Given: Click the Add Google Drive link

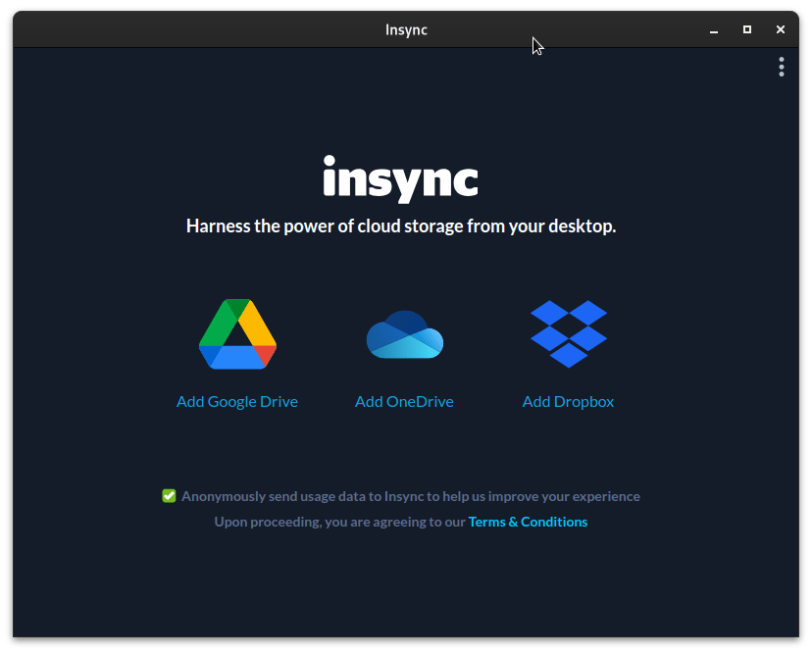Looking at the screenshot, I should [x=237, y=401].
